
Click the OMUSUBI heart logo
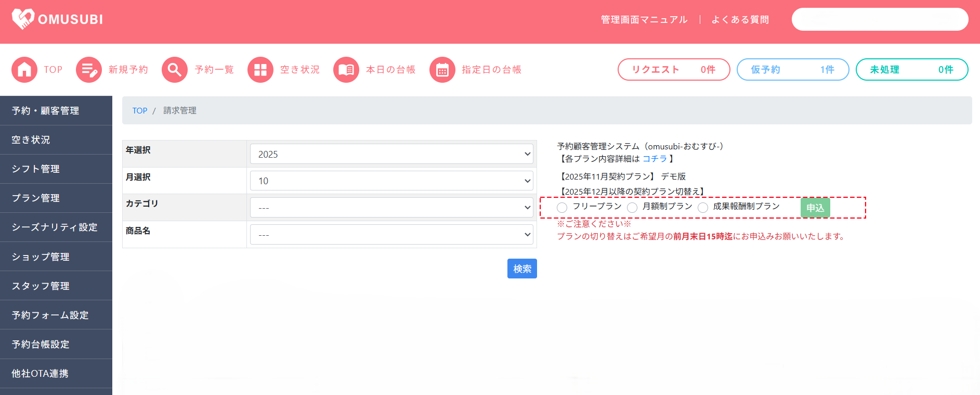point(23,19)
